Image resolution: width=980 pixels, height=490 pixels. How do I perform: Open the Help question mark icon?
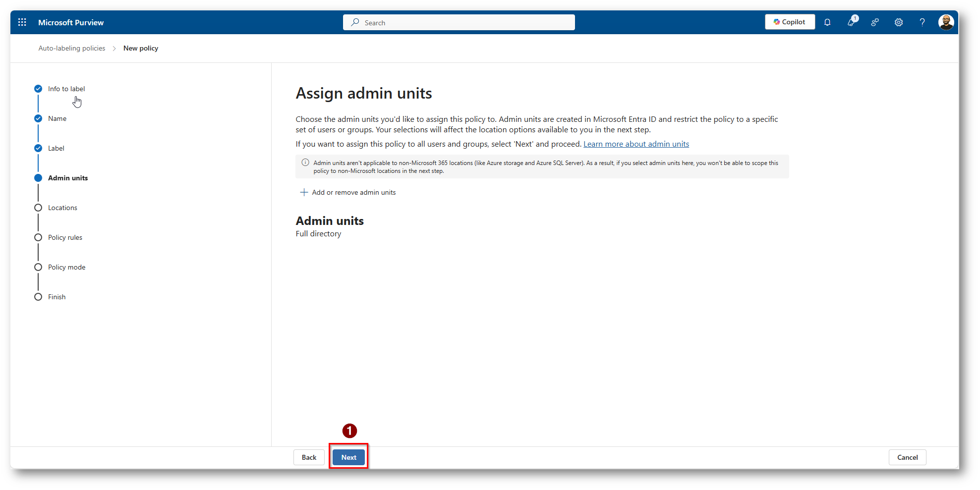[x=922, y=22]
